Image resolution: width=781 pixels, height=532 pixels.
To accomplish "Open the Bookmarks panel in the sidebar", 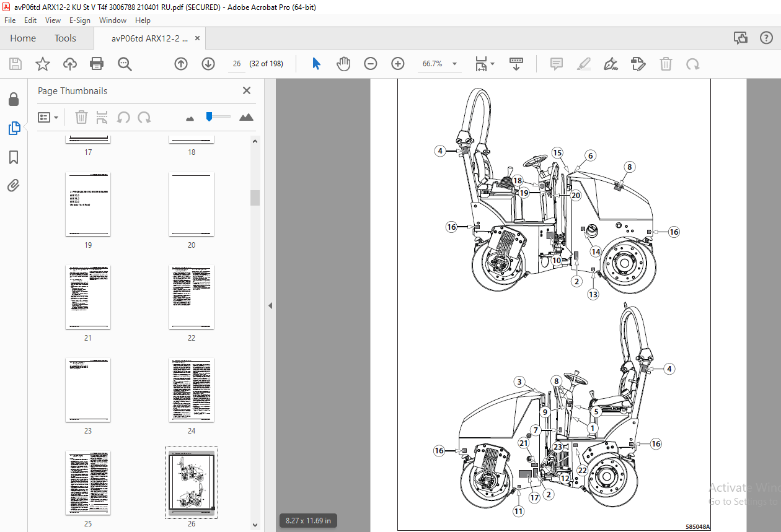I will tap(14, 157).
